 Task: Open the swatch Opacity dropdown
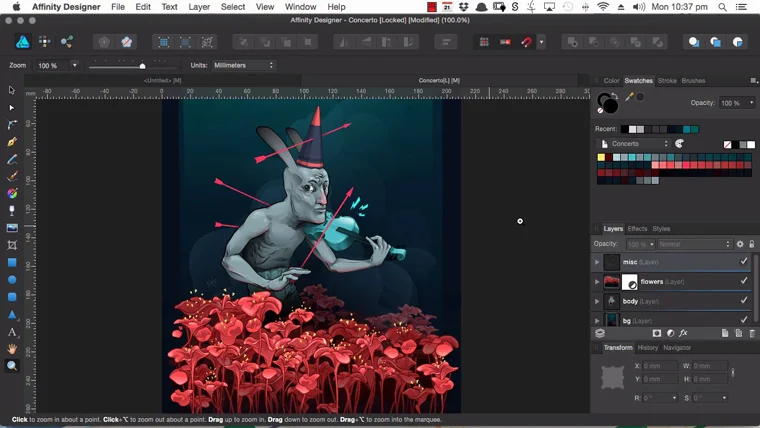pos(751,103)
